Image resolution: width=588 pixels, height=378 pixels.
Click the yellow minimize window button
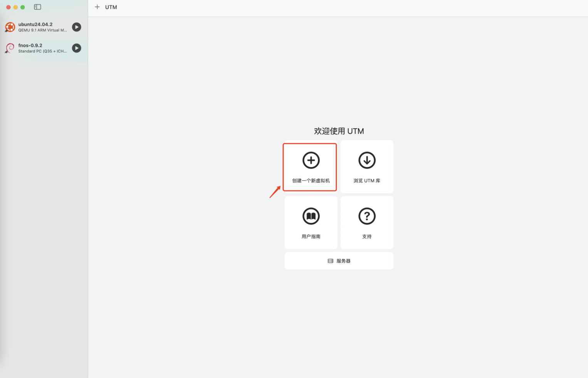tap(15, 7)
